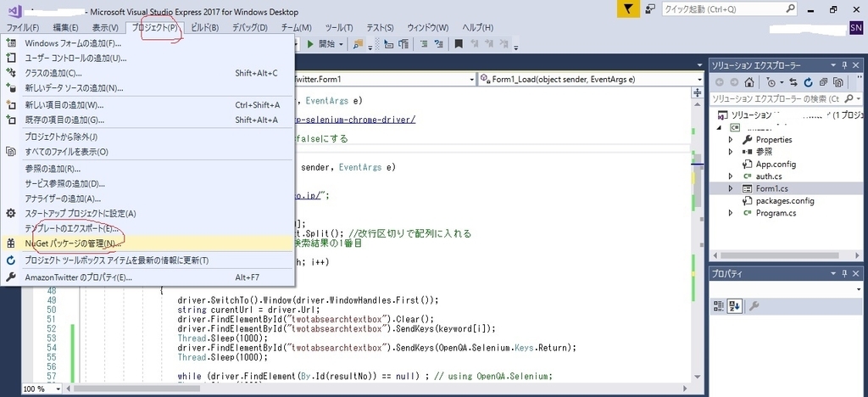Expand the Properties node in Solution Explorer

tap(731, 139)
